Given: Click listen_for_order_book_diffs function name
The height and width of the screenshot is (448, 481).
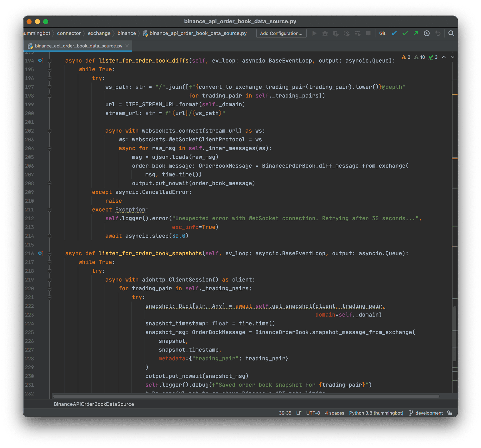Looking at the screenshot, I should tap(144, 60).
